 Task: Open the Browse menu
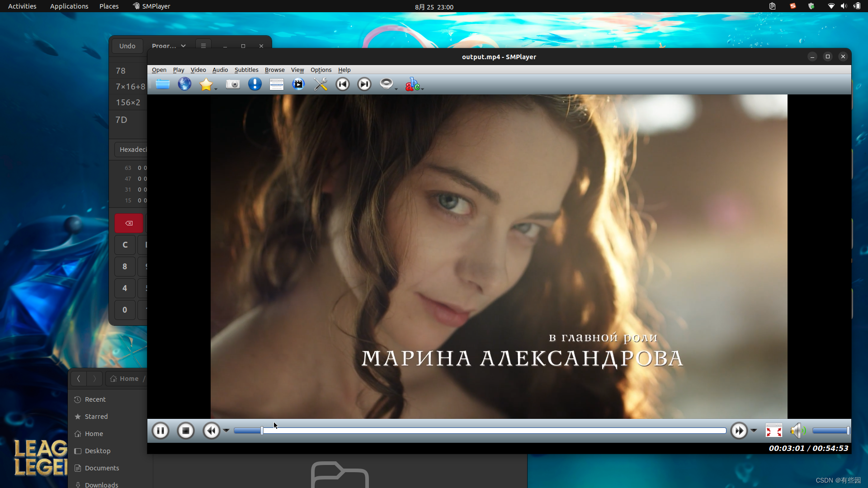tap(275, 70)
